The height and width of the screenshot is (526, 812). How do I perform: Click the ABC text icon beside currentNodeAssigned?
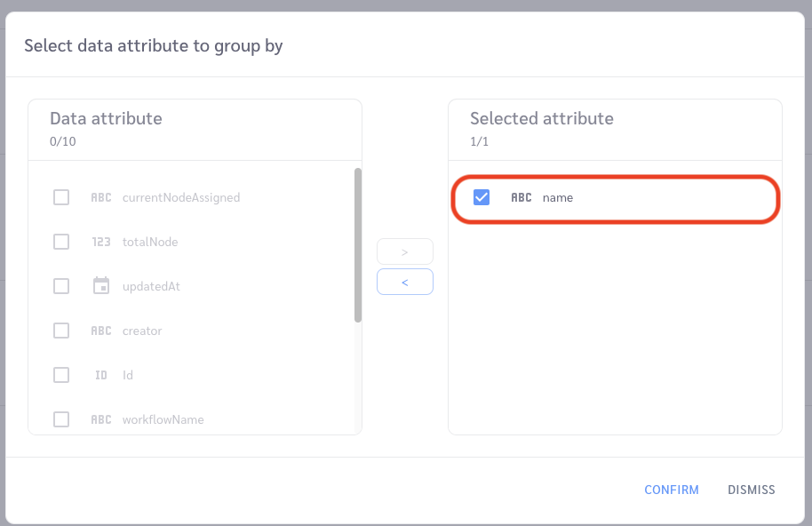(101, 198)
